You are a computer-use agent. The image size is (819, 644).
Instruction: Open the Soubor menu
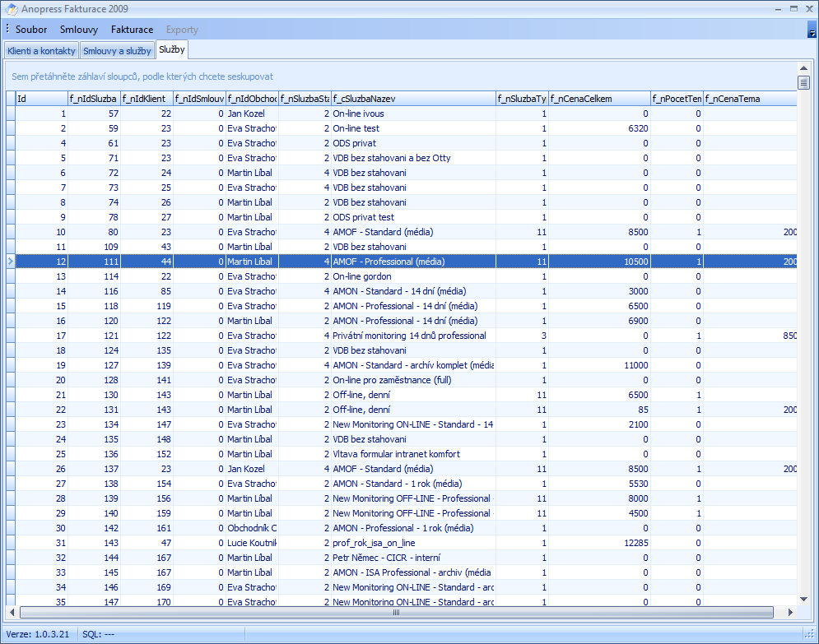click(x=31, y=30)
